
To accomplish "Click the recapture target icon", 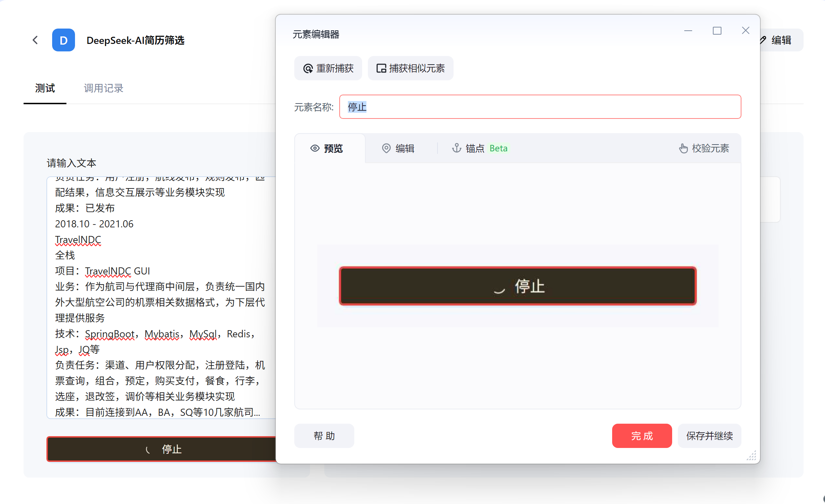I will pyautogui.click(x=308, y=69).
